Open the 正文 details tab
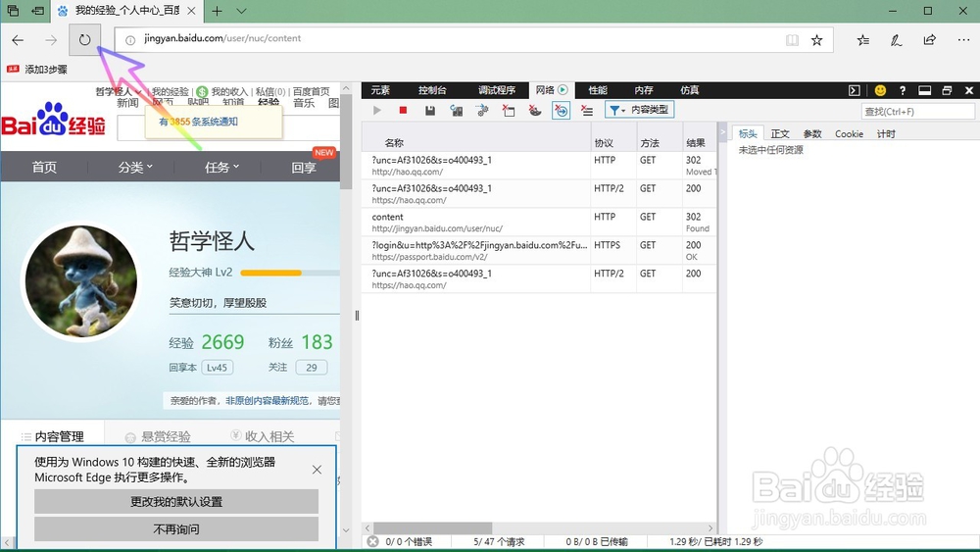The width and height of the screenshot is (980, 552). 780,133
